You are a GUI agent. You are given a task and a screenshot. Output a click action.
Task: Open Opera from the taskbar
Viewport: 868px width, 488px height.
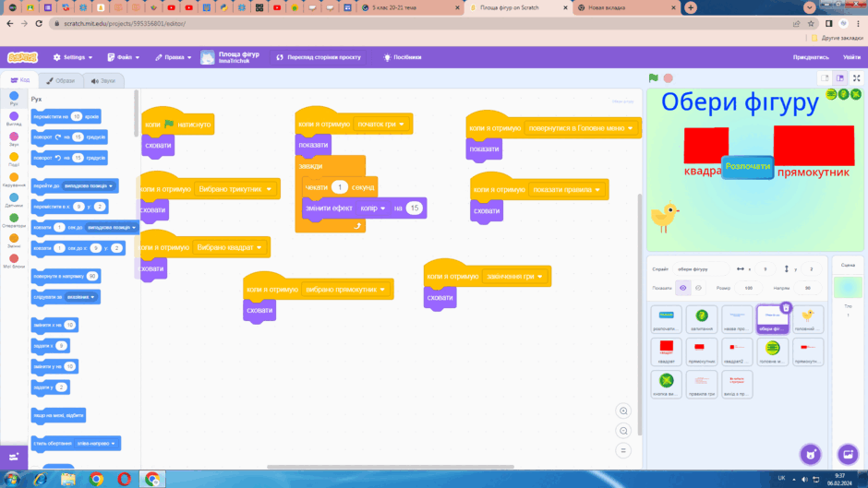(124, 479)
